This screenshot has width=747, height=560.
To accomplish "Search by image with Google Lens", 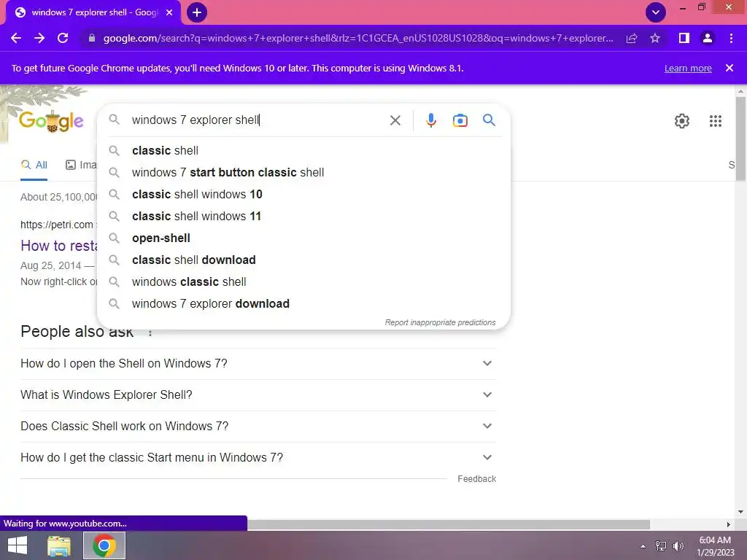I will coord(460,120).
